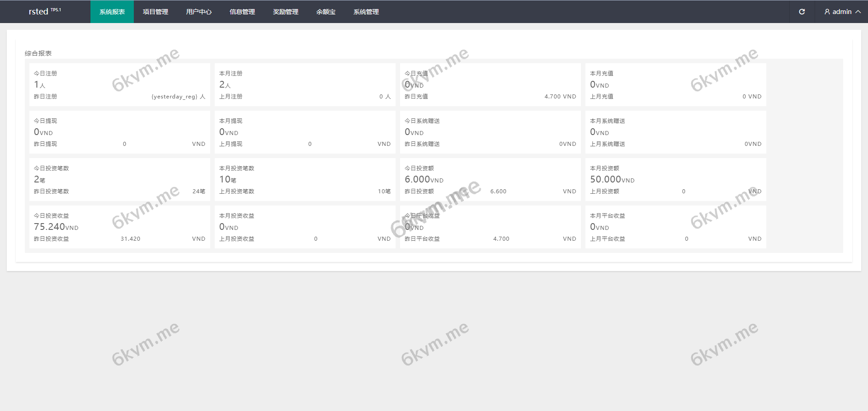Viewport: 868px width, 411px height.
Task: Click the 今日提现 card
Action: pyautogui.click(x=119, y=132)
